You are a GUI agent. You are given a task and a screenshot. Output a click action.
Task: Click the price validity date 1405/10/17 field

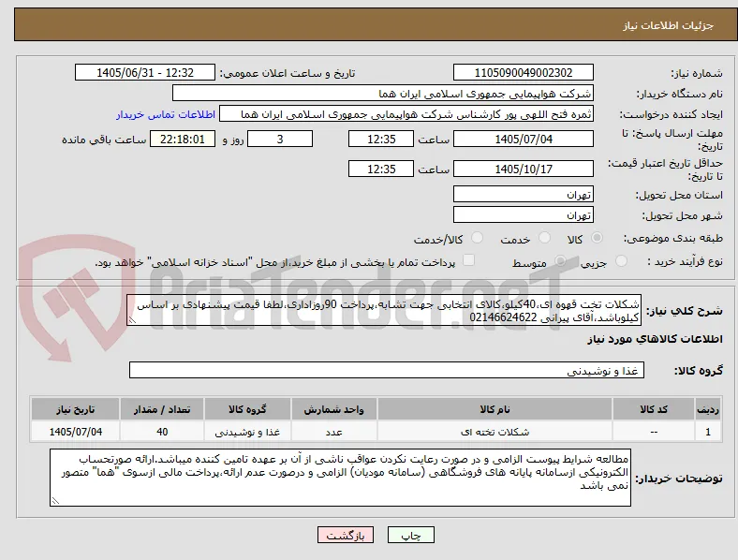524,169
